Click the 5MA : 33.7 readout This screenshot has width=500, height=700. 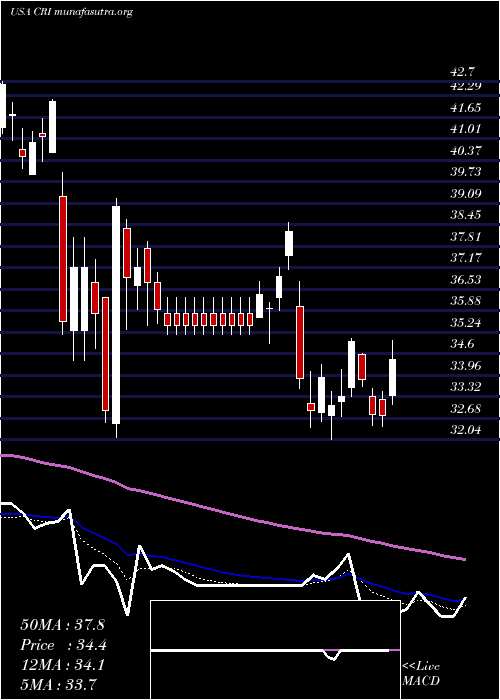(x=58, y=684)
